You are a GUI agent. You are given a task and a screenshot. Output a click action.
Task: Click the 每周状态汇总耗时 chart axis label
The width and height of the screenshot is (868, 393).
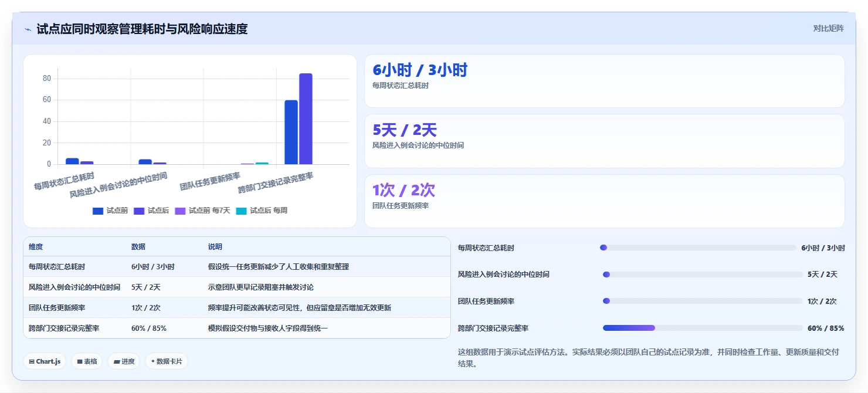[64, 181]
